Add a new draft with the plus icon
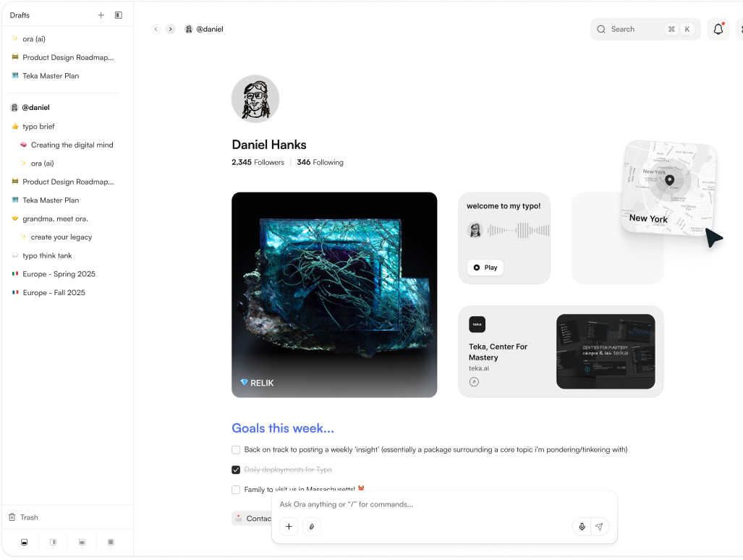743x560 pixels. [x=101, y=15]
